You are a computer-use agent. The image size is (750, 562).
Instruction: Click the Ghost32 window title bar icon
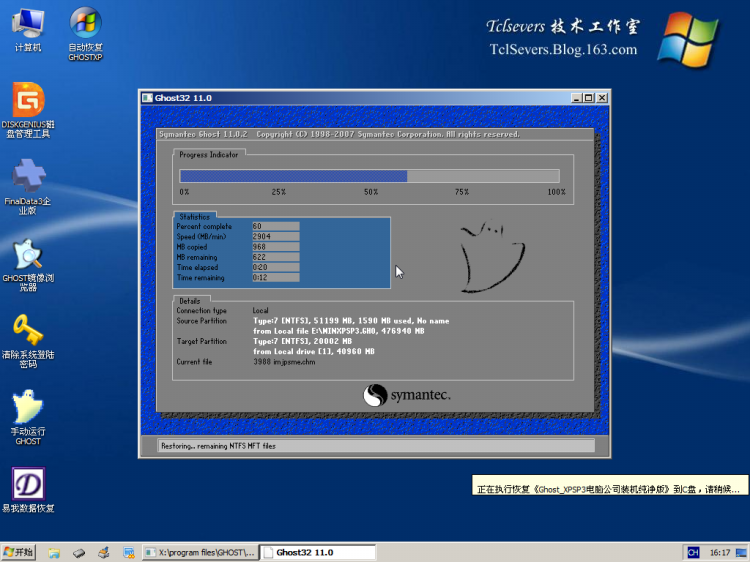click(147, 98)
